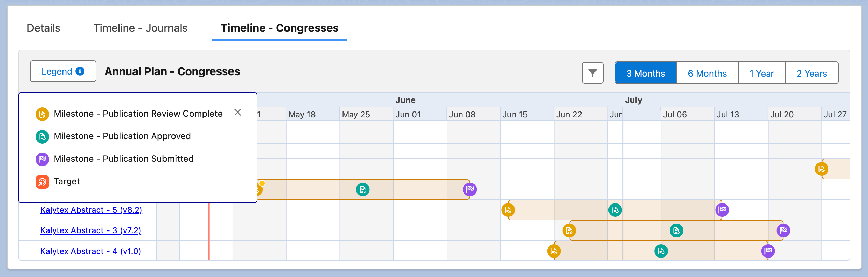Click purple Submitted flag on Kalytex Abstract - 4 row
This screenshot has width=868, height=277.
(x=768, y=251)
